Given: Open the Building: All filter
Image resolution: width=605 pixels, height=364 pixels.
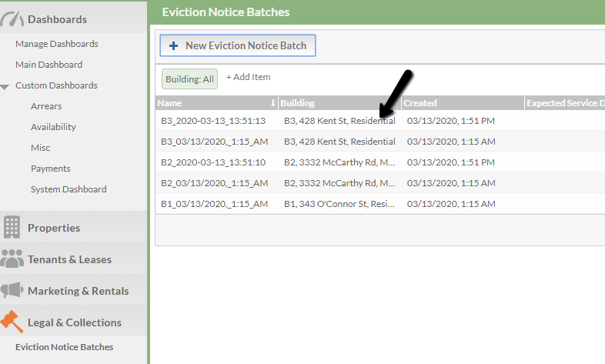Looking at the screenshot, I should (189, 79).
